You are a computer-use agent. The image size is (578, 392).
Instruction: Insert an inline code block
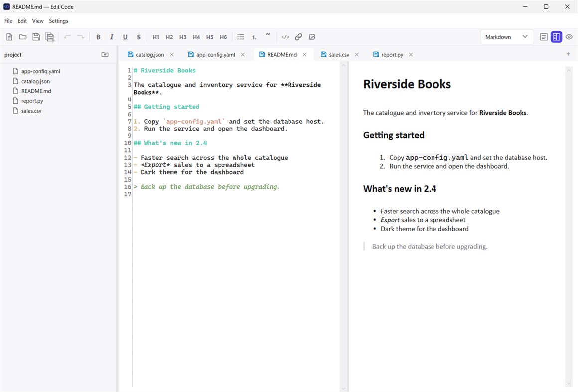[x=285, y=37]
